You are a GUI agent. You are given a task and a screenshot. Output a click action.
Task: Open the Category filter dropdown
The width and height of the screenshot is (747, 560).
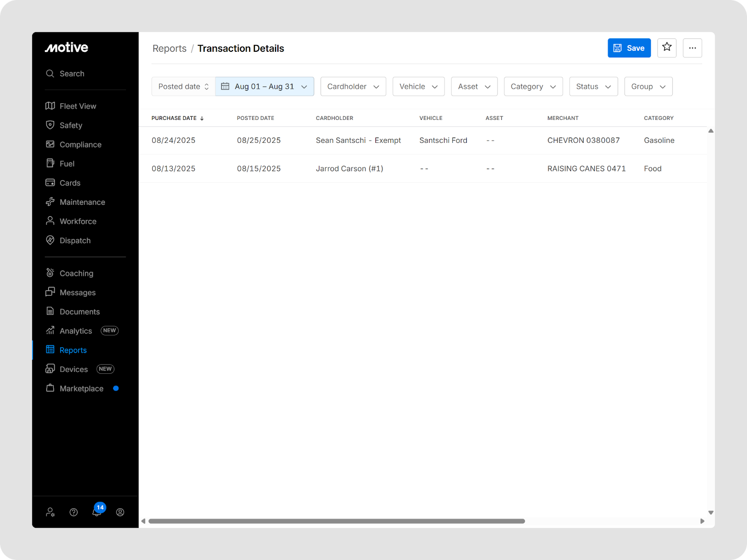[533, 86]
